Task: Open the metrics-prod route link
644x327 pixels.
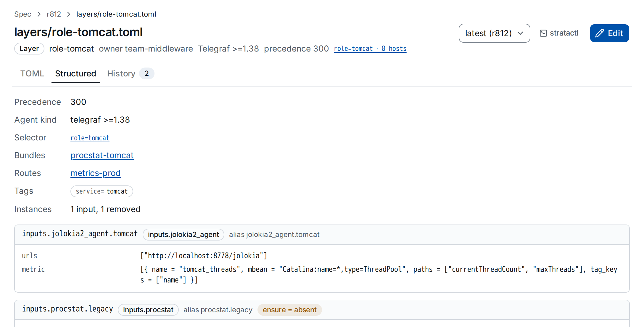Action: click(96, 173)
